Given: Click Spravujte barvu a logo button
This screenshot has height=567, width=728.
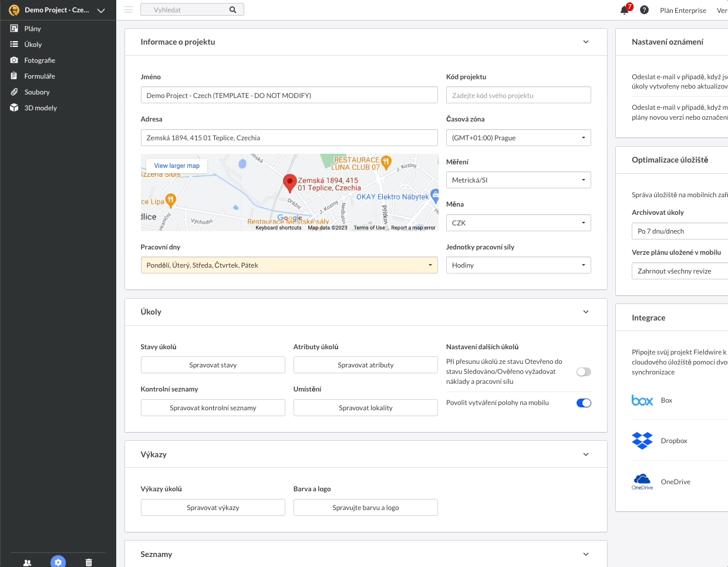Looking at the screenshot, I should tap(366, 508).
